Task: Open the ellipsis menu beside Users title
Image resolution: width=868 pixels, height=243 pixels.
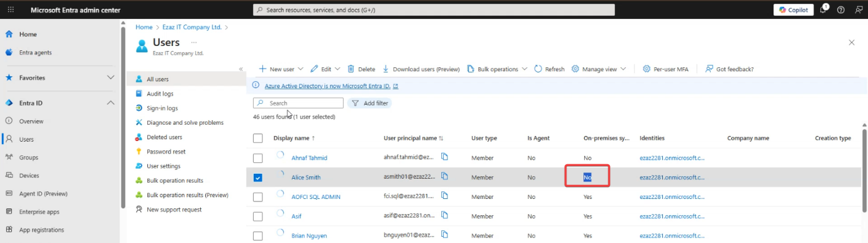Action: tap(194, 42)
